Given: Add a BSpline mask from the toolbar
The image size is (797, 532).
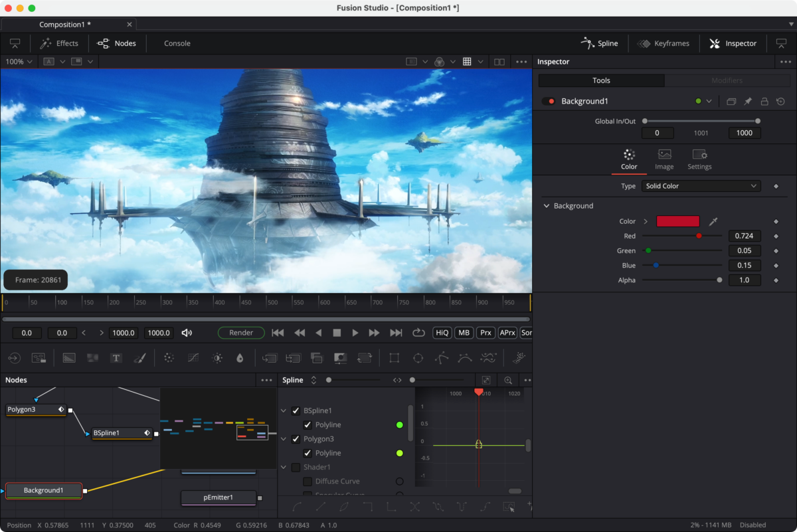Looking at the screenshot, I should tap(465, 358).
